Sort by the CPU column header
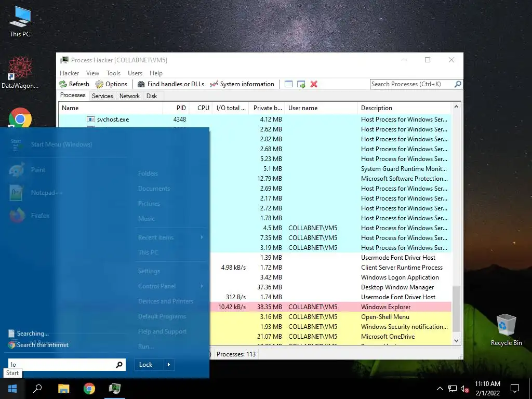 click(201, 108)
